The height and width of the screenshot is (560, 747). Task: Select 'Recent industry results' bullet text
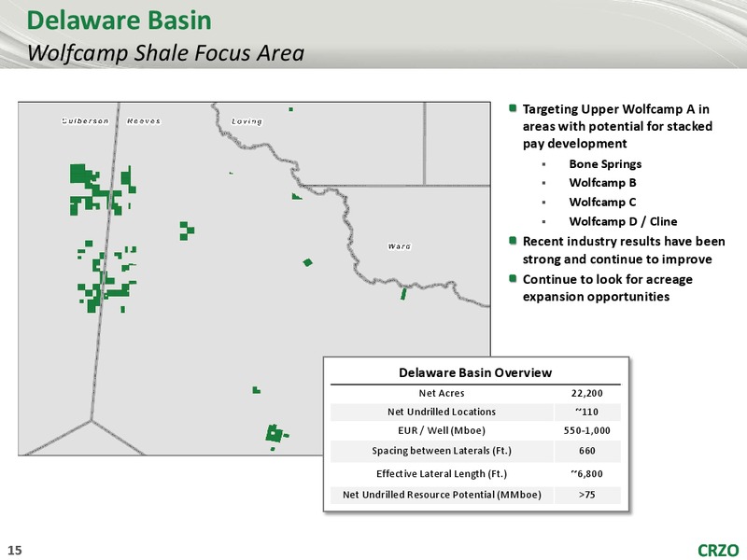[624, 250]
